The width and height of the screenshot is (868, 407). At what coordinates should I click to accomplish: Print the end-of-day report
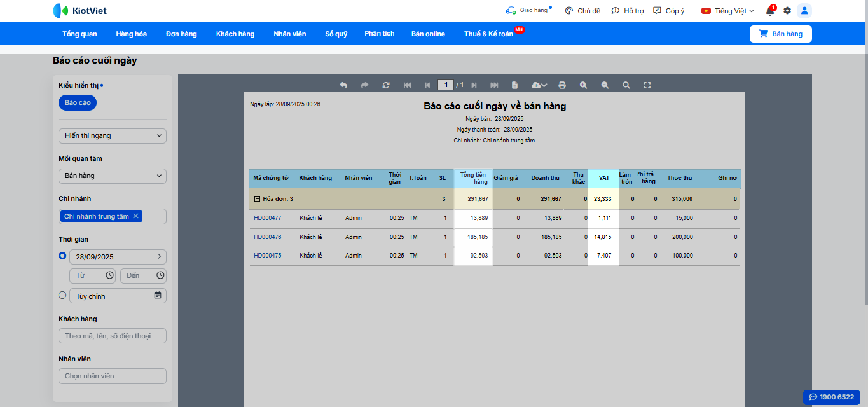[x=561, y=85]
